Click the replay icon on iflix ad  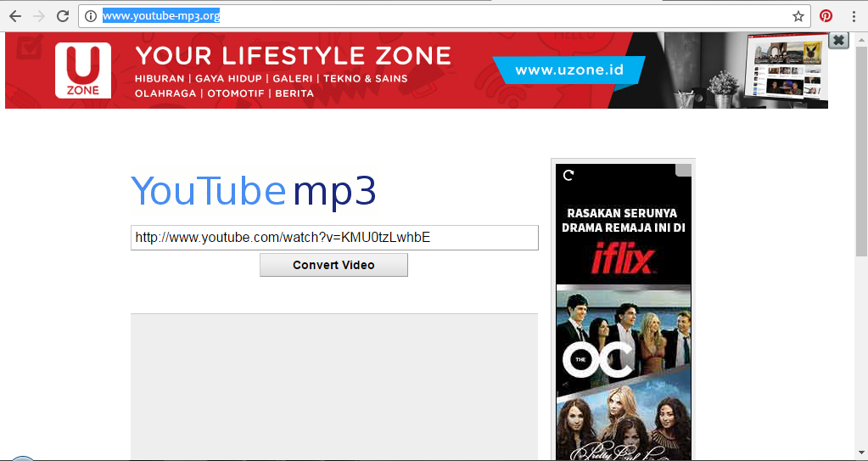point(568,175)
